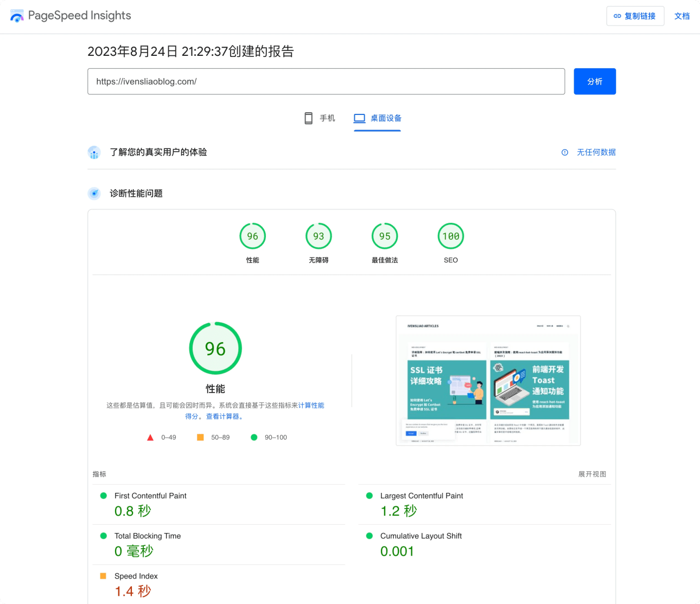This screenshot has width=700, height=604.
Task: Click the phone icon for mobile report
Action: point(308,118)
